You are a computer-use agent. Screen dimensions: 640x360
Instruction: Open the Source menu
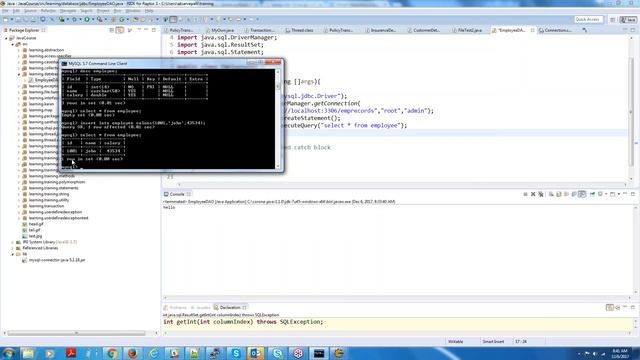(30, 11)
